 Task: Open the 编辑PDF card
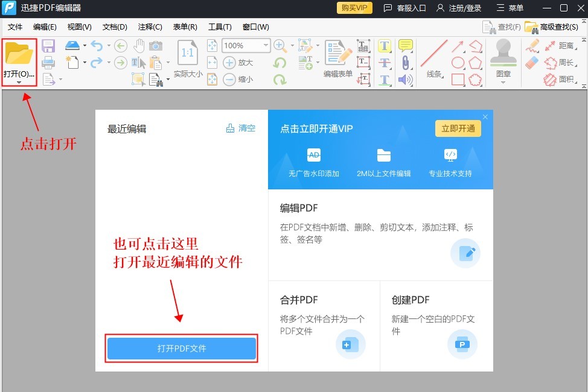coord(380,235)
